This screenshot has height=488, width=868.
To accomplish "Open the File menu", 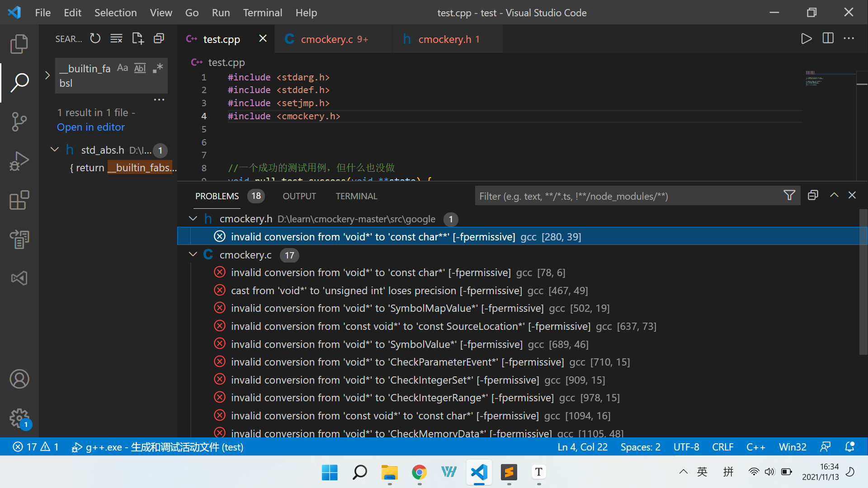I will (x=43, y=13).
